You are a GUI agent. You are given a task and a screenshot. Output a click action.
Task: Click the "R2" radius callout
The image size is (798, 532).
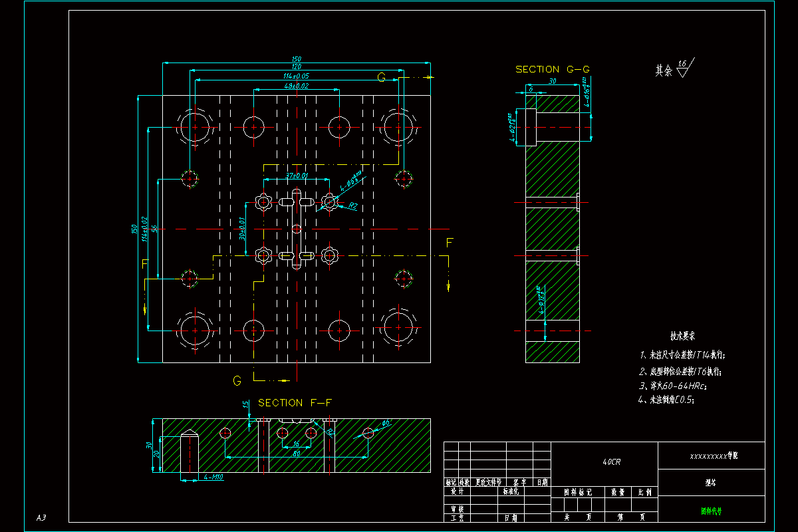[x=353, y=207]
